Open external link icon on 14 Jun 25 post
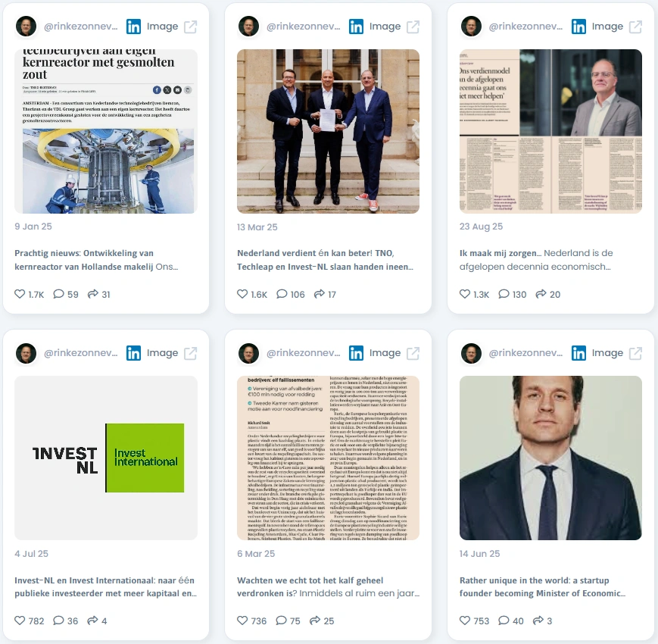This screenshot has height=644, width=658. [635, 353]
